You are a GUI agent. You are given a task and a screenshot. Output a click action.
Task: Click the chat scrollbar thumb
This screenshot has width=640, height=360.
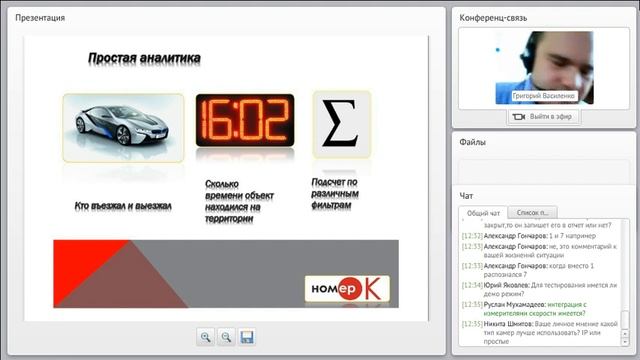[x=624, y=320]
